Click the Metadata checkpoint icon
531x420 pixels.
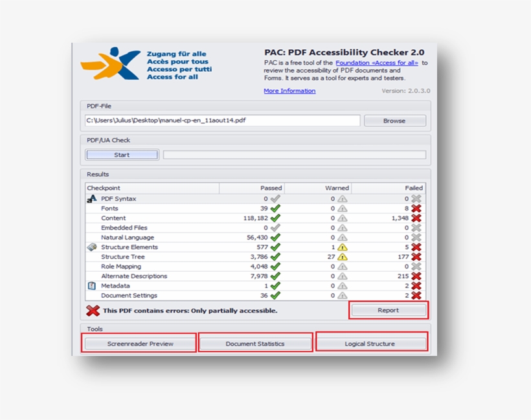coord(91,285)
